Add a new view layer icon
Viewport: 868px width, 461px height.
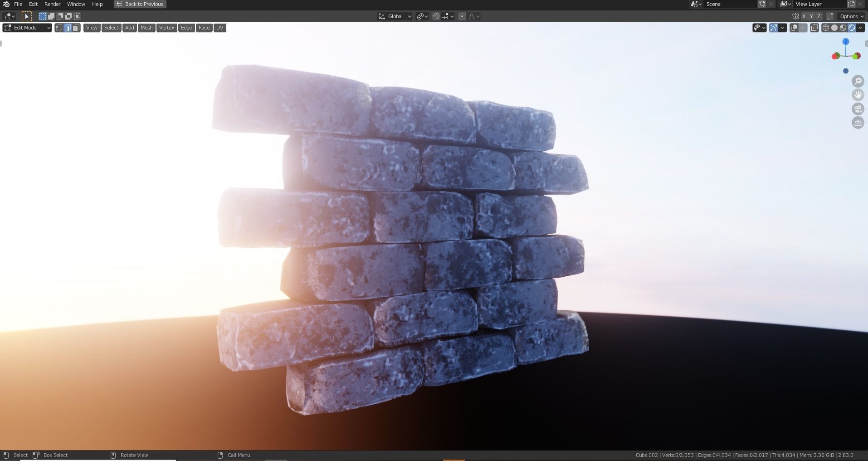(851, 4)
